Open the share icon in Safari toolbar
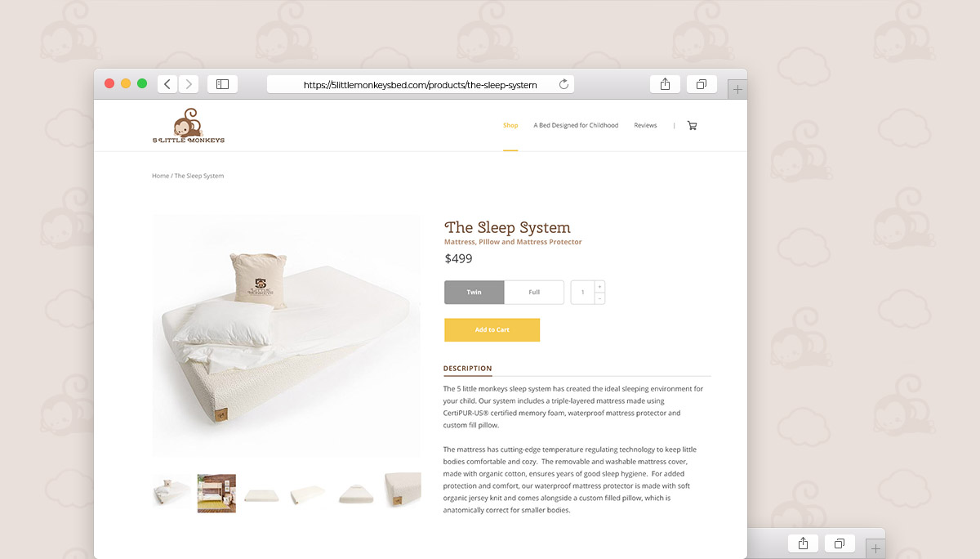This screenshot has height=559, width=980. click(x=665, y=84)
